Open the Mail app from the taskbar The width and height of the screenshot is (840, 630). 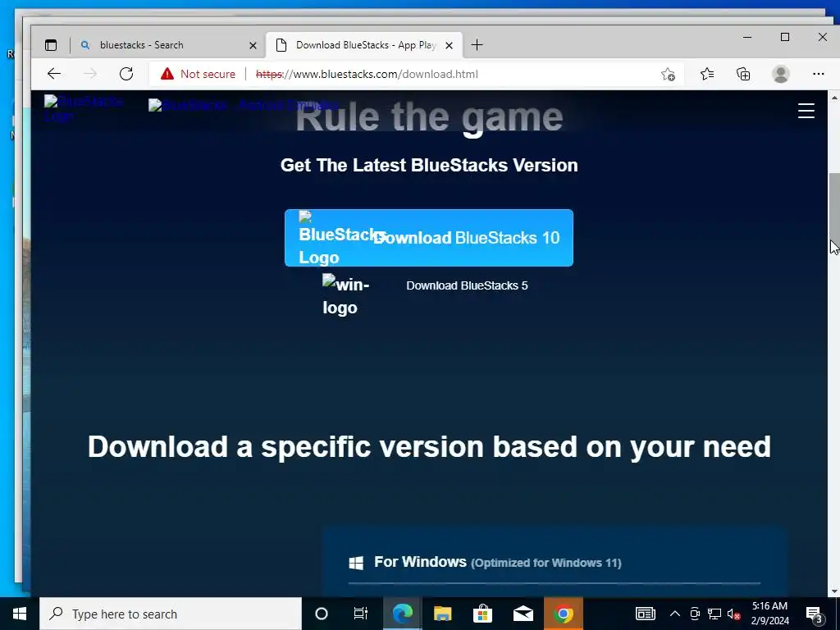tap(523, 614)
